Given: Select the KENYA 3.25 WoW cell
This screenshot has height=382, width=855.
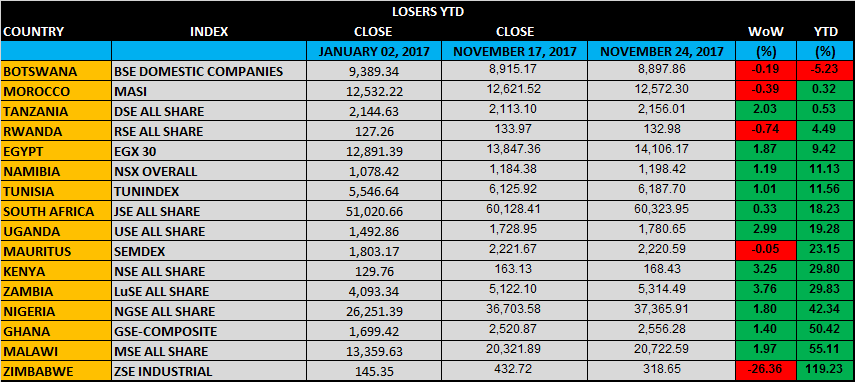Looking at the screenshot, I should (x=766, y=271).
